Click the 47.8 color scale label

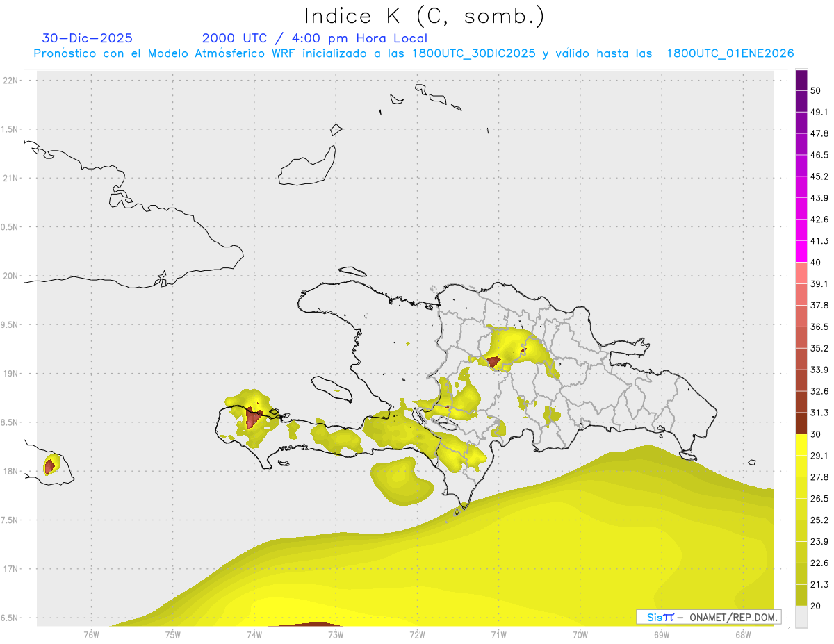coord(819,133)
